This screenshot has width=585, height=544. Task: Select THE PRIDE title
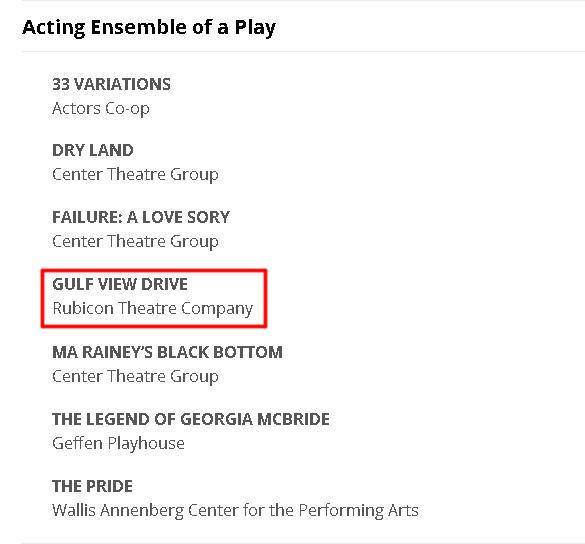tap(92, 486)
